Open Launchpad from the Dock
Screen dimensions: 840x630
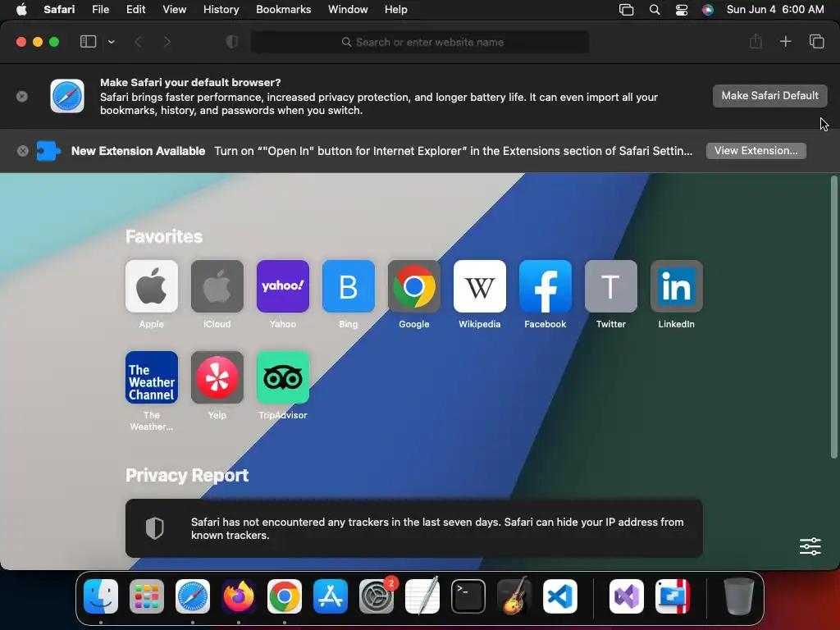click(x=147, y=596)
